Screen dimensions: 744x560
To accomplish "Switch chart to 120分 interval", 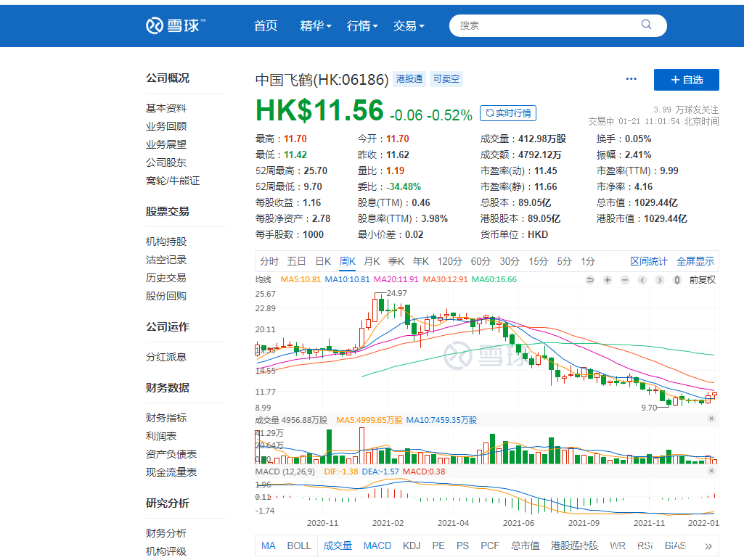I will tap(450, 261).
